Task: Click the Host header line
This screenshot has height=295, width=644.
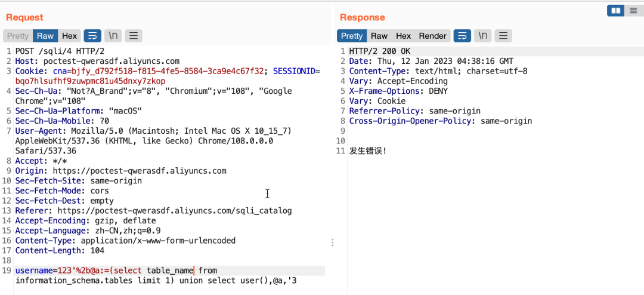Action: tap(97, 62)
